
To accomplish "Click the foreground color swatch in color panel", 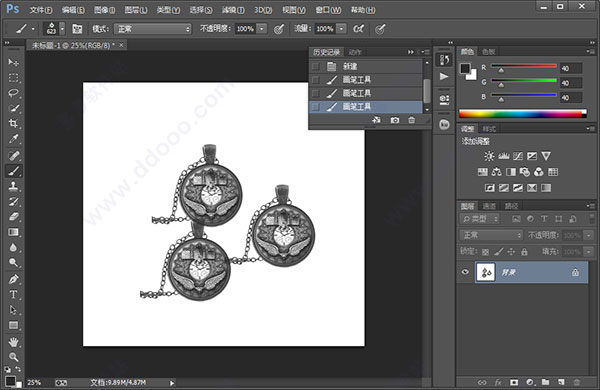I will click(465, 69).
